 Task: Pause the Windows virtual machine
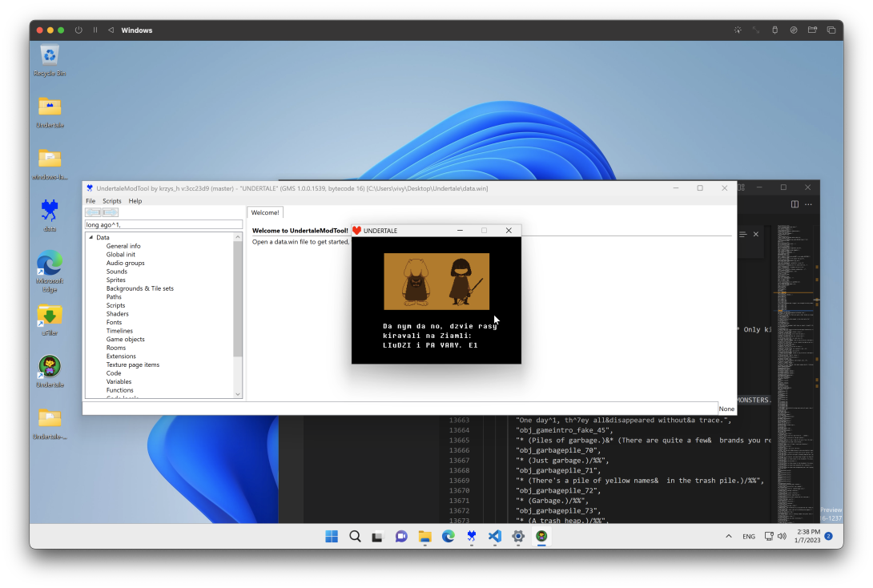[x=95, y=30]
